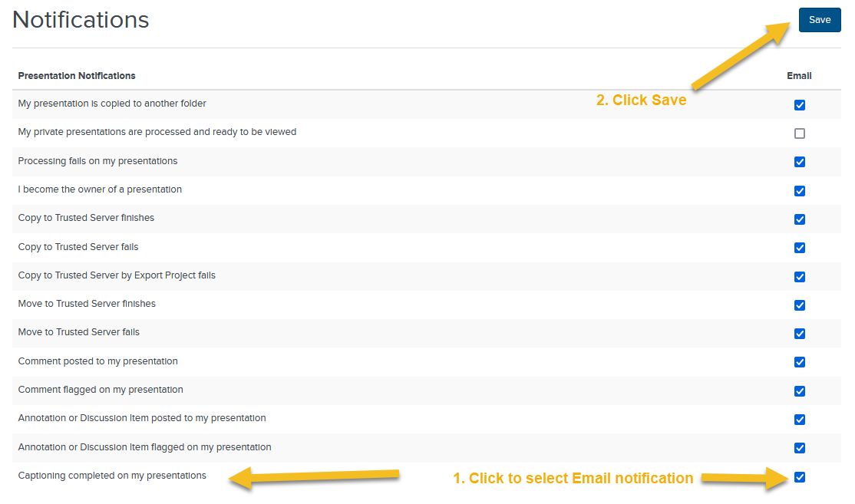Toggle email for becoming owner of a presentation
This screenshot has width=855, height=504.
click(800, 190)
